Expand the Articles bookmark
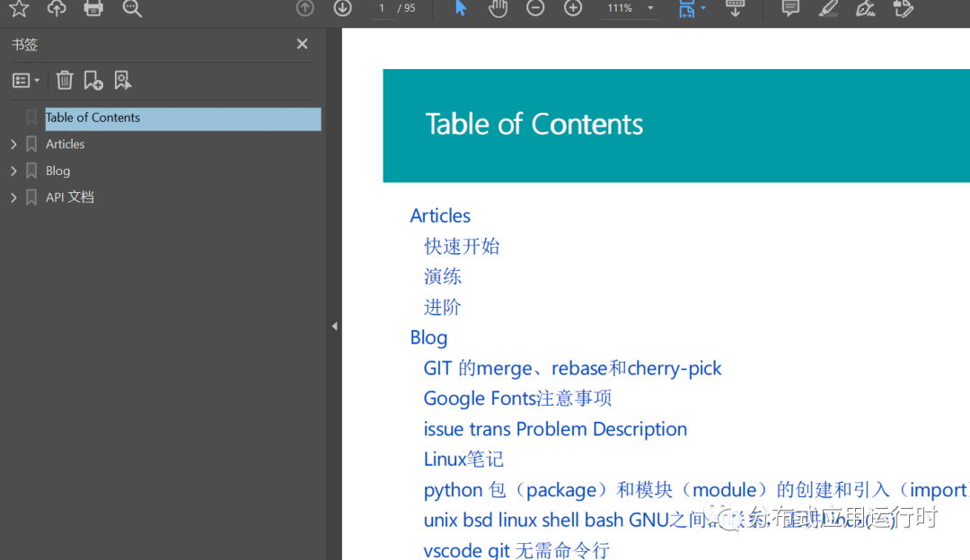This screenshot has height=560, width=970. [x=13, y=144]
